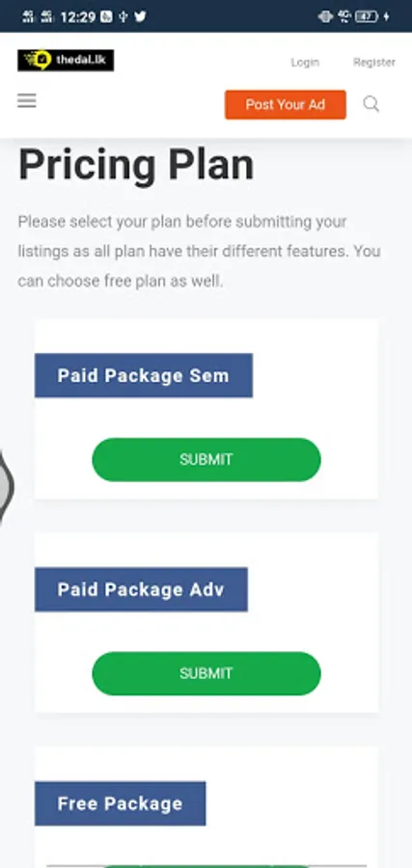The width and height of the screenshot is (412, 868).
Task: Tap the battery indicator in status bar
Action: click(367, 16)
